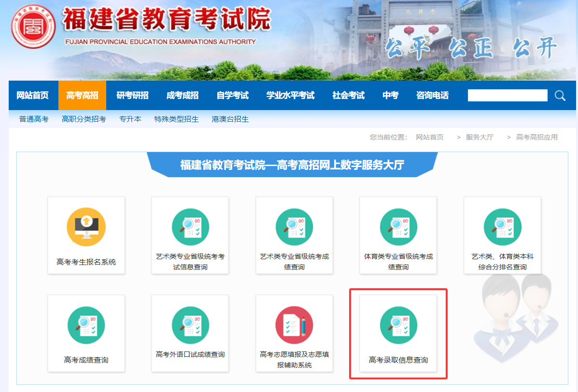Open the 成考成招 menu item
This screenshot has width=578, height=392.
tap(183, 96)
